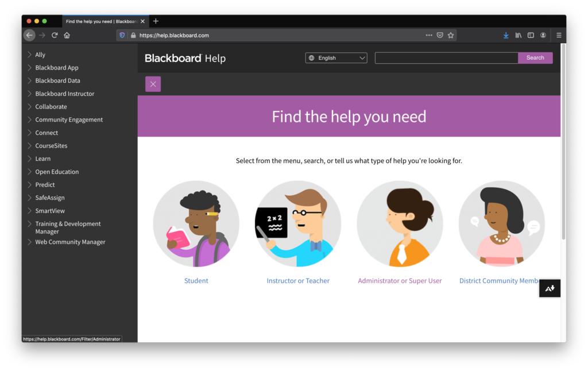Expand the SafeAssign sidebar item

49,198
